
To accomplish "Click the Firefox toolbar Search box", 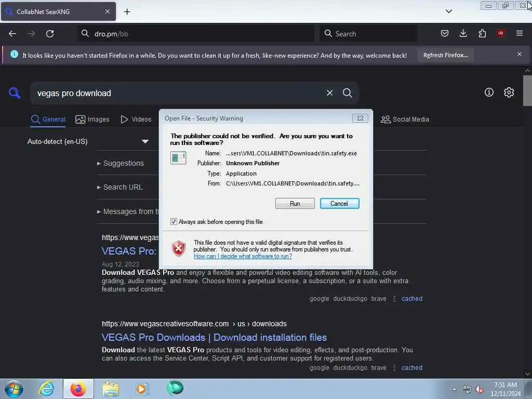I will 368,34.
